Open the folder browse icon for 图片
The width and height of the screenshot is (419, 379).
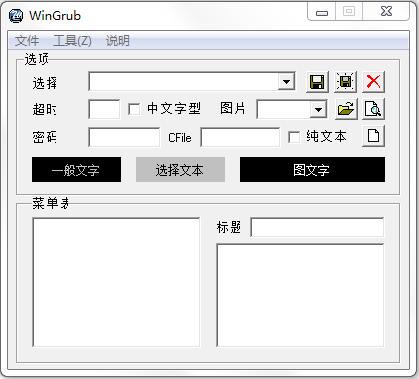[346, 109]
